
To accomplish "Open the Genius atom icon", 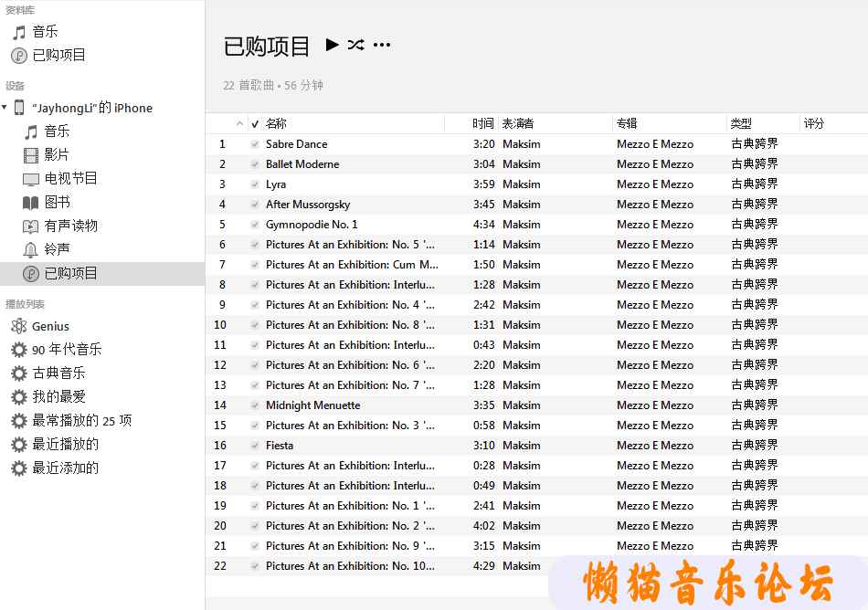I will point(19,326).
